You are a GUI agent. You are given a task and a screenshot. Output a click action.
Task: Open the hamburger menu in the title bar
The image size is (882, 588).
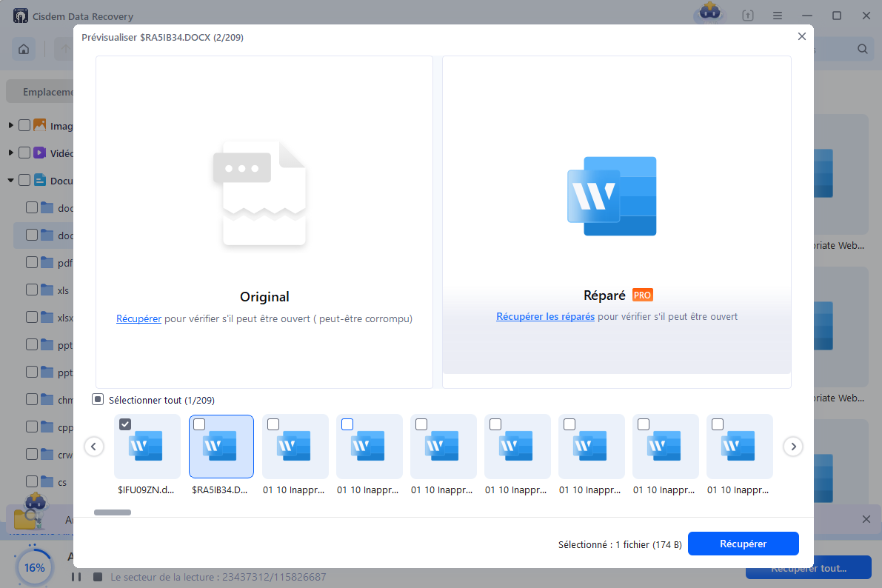point(778,16)
